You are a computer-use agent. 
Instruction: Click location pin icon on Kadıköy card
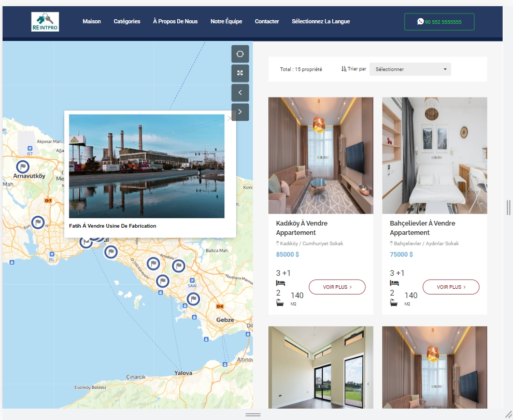click(x=278, y=244)
